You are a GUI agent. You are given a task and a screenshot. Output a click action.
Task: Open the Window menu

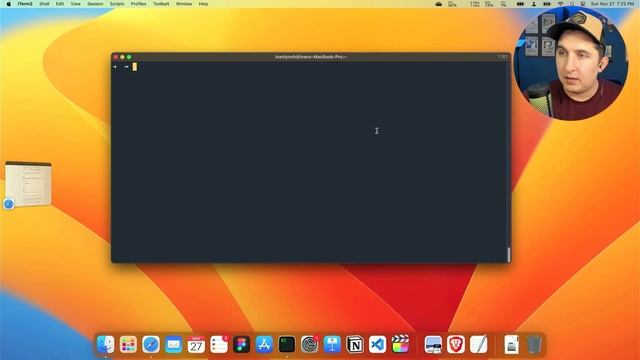(184, 4)
